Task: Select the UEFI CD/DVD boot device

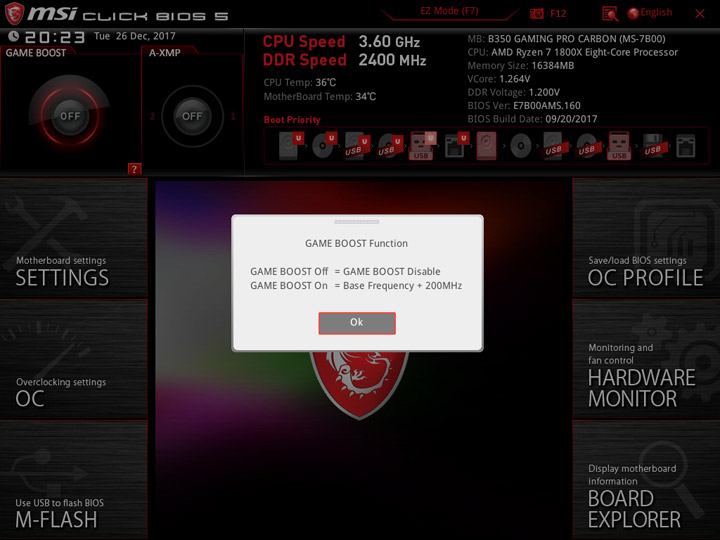Action: click(x=324, y=146)
